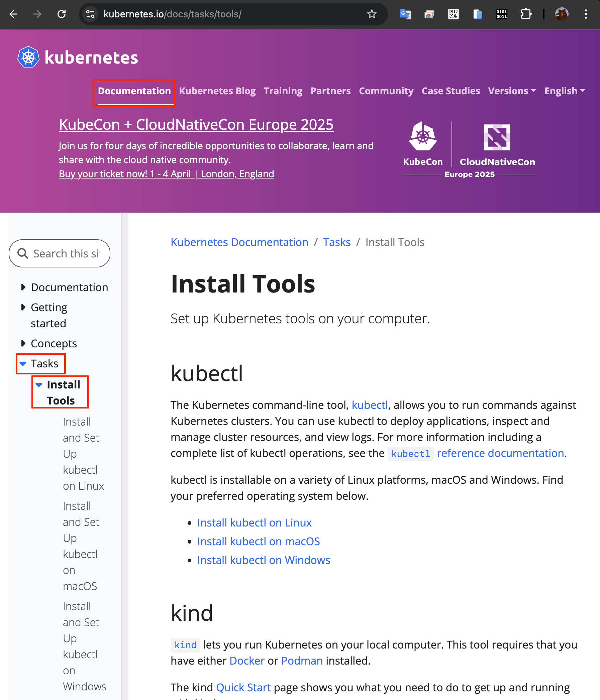Screen dimensions: 600x700
Task: Focus the Search this site field
Action: (x=60, y=253)
